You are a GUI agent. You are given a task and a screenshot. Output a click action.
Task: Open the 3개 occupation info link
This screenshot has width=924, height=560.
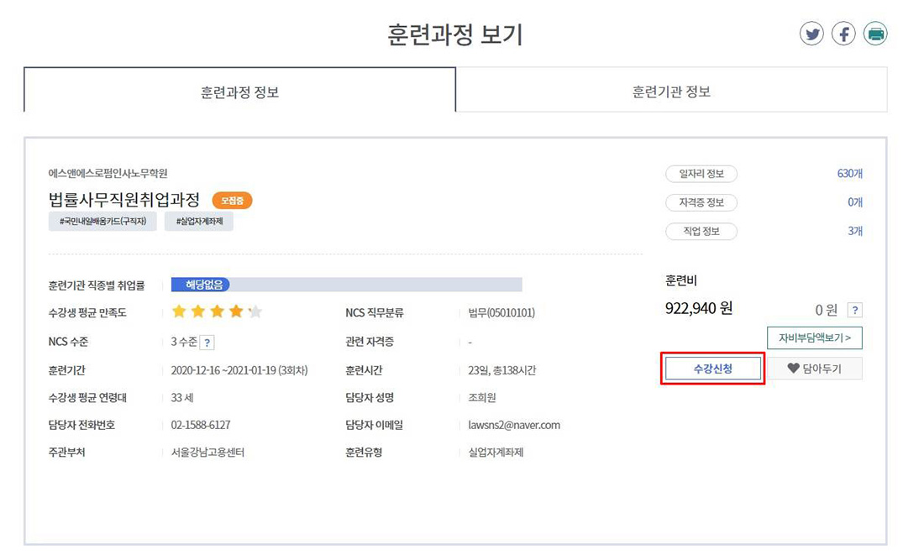click(854, 231)
